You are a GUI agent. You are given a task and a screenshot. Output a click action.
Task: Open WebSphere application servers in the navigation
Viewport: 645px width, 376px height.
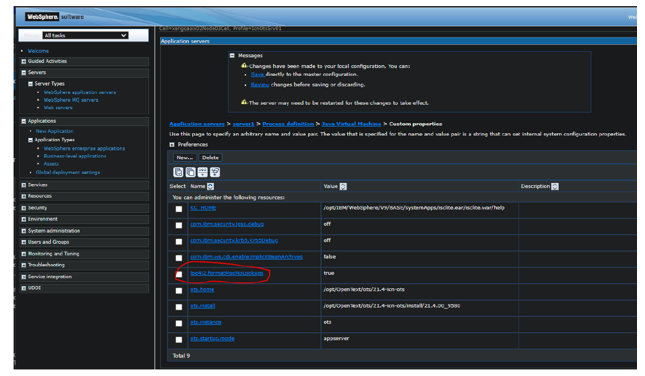pos(80,93)
